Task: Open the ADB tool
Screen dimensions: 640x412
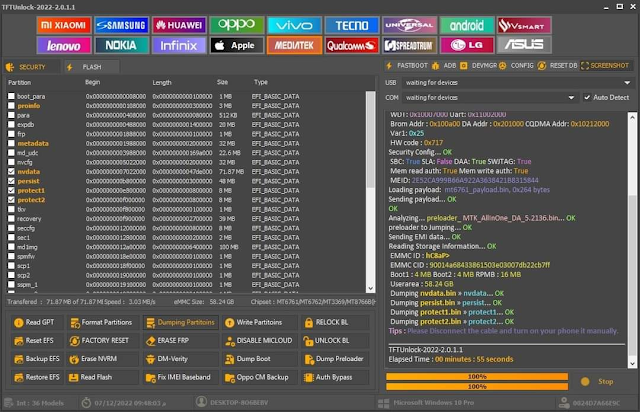Action: pyautogui.click(x=444, y=66)
